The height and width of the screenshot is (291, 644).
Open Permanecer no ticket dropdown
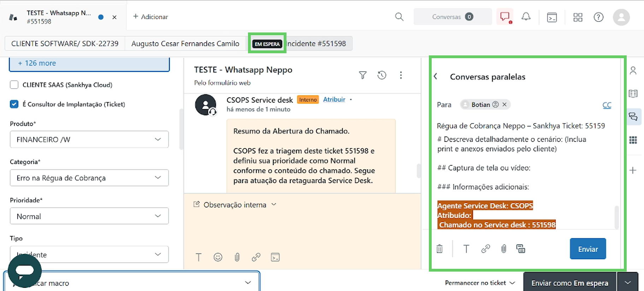coord(480,283)
